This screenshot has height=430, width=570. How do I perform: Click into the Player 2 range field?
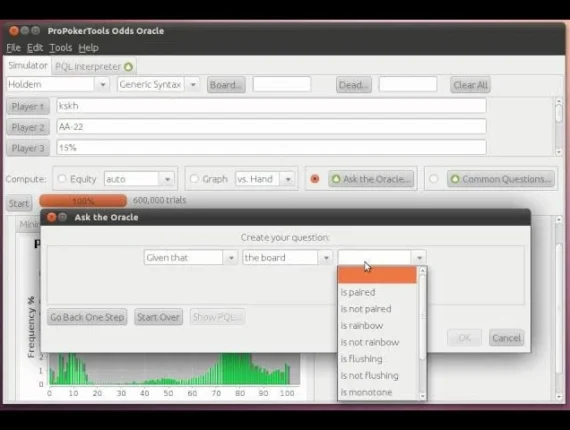271,126
